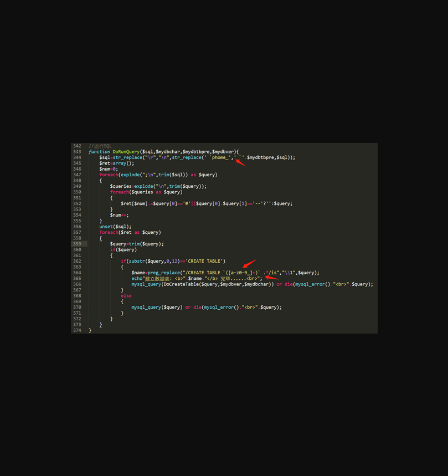Click the red arrow after the echo statement
Viewport: 448px width, 476px height.
click(x=271, y=278)
